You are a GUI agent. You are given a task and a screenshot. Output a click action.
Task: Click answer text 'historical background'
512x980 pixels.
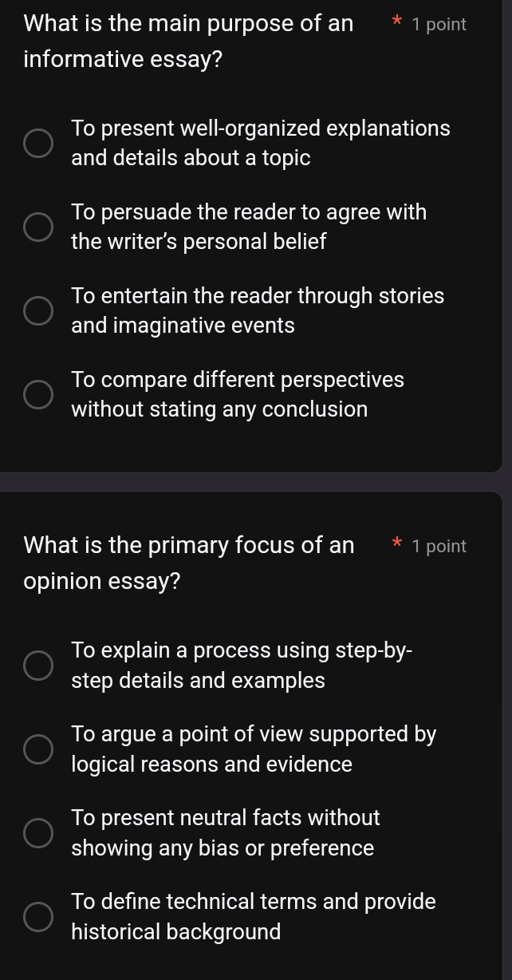pos(176,932)
